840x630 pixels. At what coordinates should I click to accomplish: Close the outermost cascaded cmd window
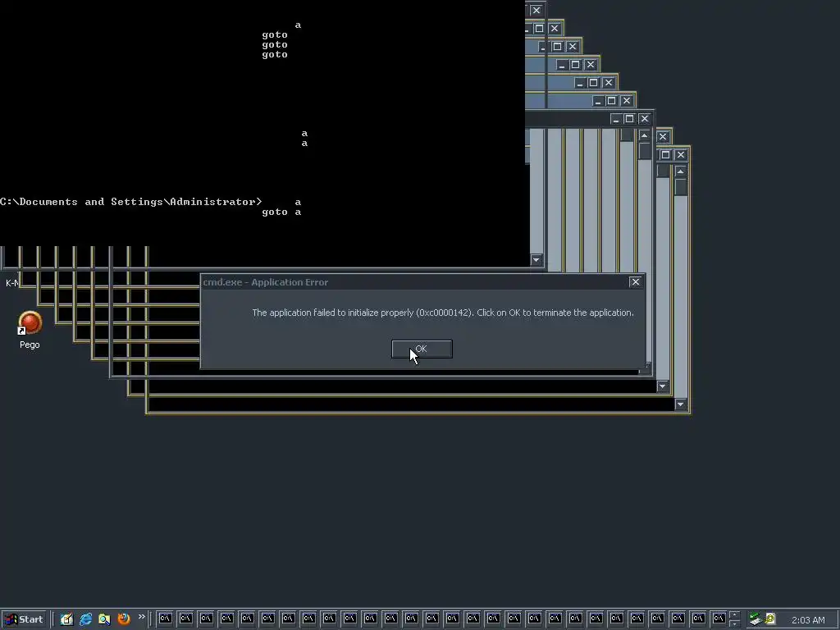[680, 155]
